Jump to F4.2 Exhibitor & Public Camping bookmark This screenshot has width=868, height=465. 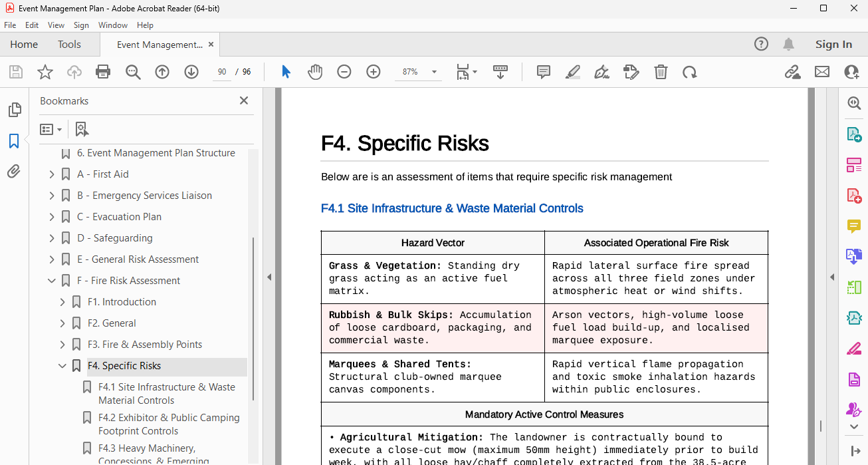[x=169, y=424]
